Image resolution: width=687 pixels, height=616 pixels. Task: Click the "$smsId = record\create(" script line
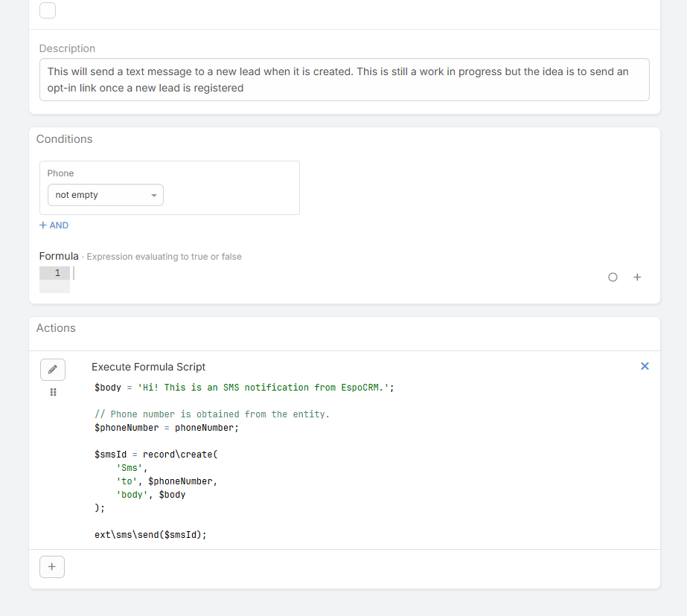[156, 455]
